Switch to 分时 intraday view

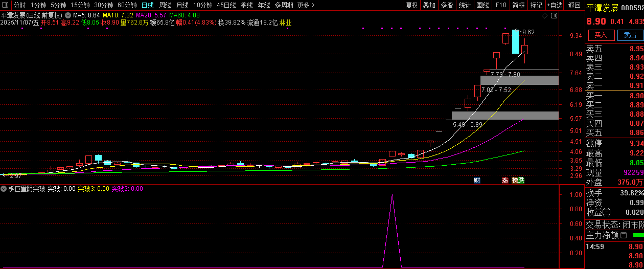[19, 5]
